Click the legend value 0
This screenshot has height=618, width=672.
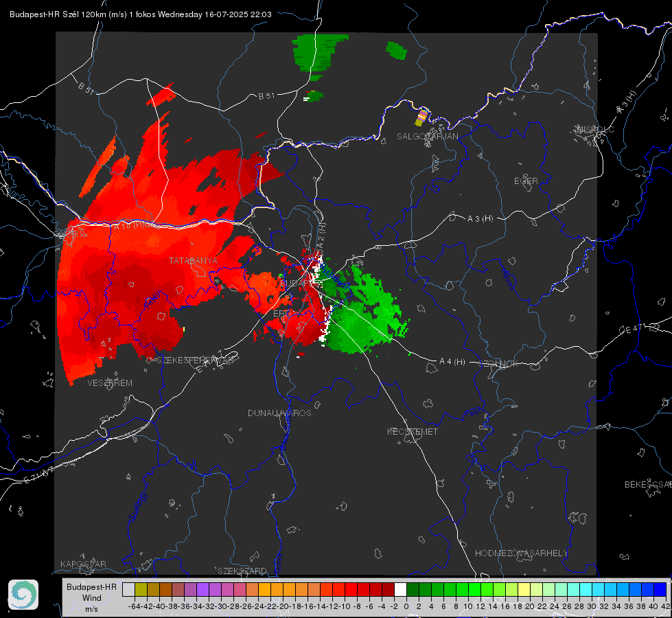(406, 606)
